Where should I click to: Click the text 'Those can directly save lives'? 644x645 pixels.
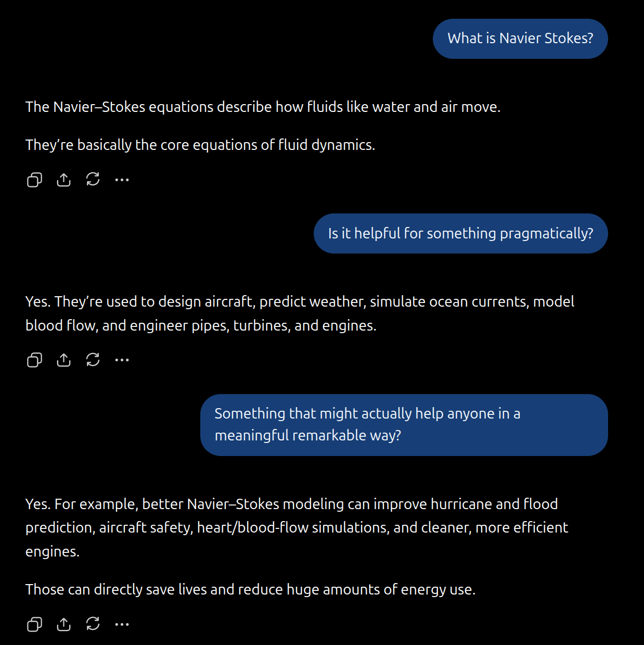[x=117, y=589]
